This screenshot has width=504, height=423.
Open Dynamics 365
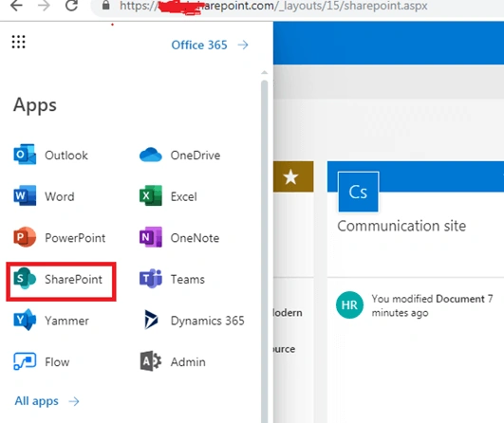click(x=194, y=320)
